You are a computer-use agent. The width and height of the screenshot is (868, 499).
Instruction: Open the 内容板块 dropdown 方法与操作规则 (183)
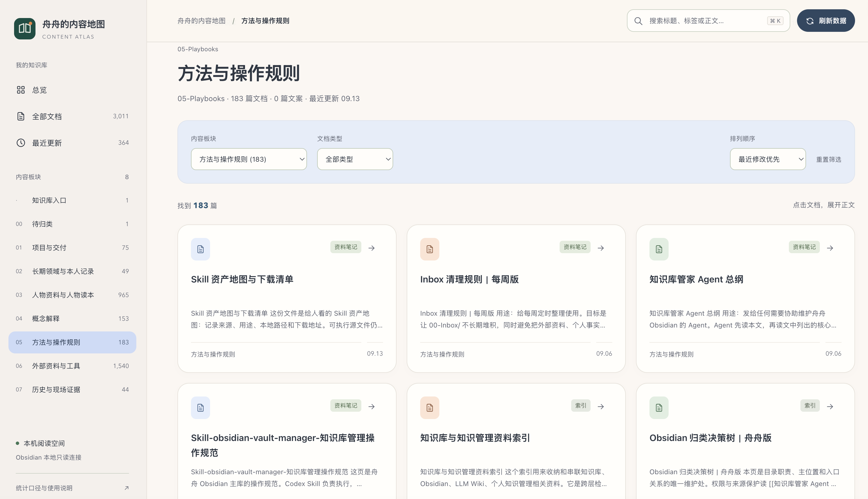[x=249, y=159]
